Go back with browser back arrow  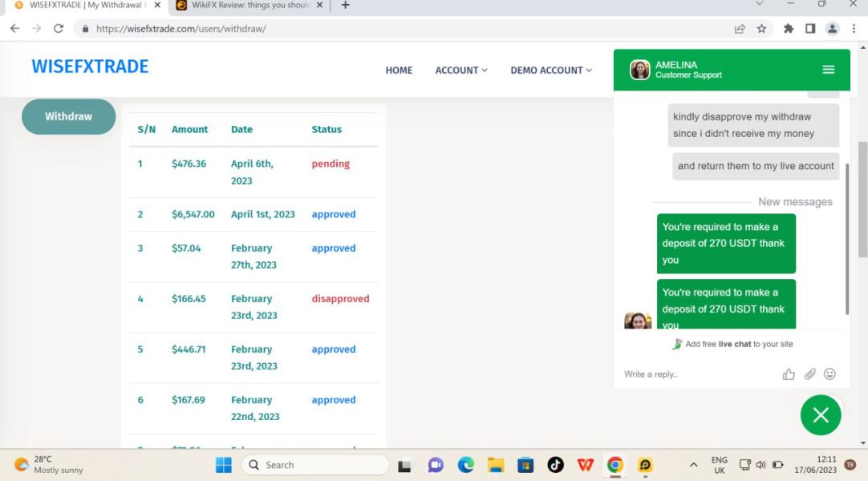[x=15, y=29]
